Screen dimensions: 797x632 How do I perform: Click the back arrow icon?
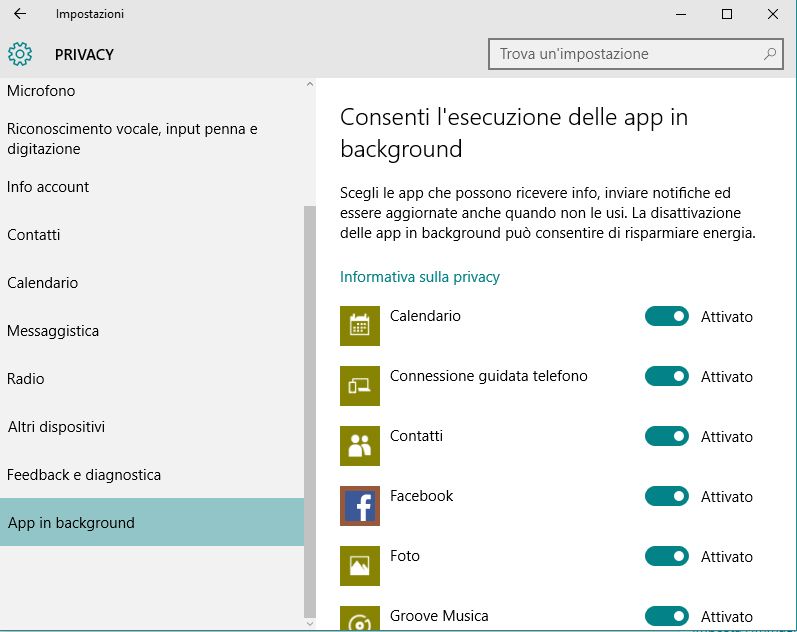[x=20, y=14]
